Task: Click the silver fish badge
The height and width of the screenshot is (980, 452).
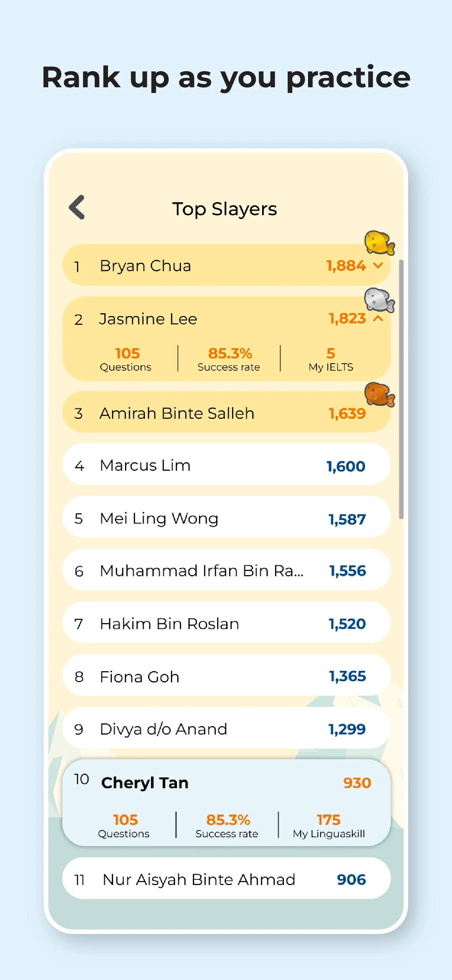Action: pyautogui.click(x=378, y=300)
